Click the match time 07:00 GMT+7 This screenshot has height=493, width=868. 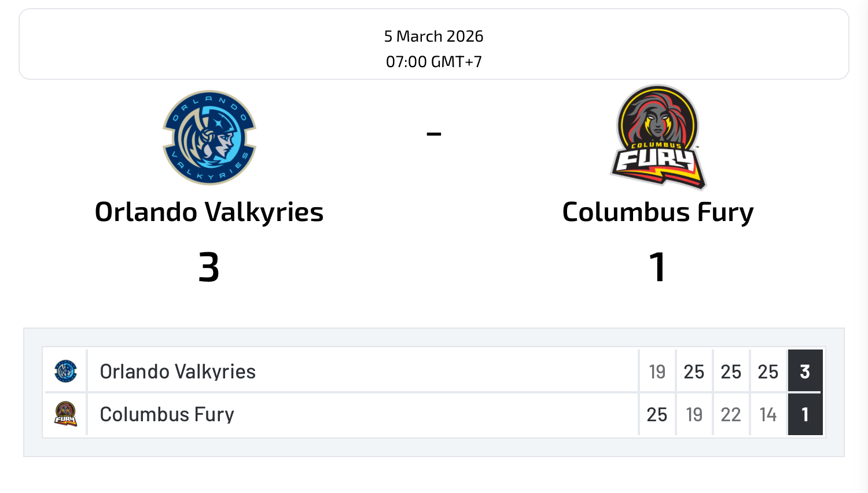(433, 61)
